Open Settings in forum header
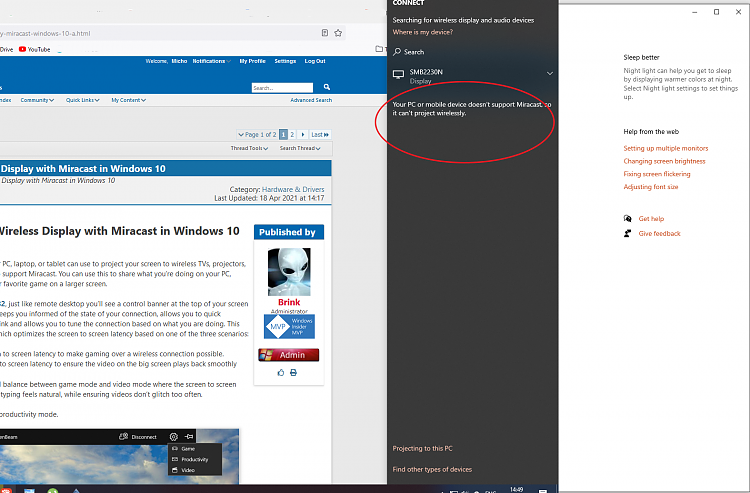 click(285, 61)
